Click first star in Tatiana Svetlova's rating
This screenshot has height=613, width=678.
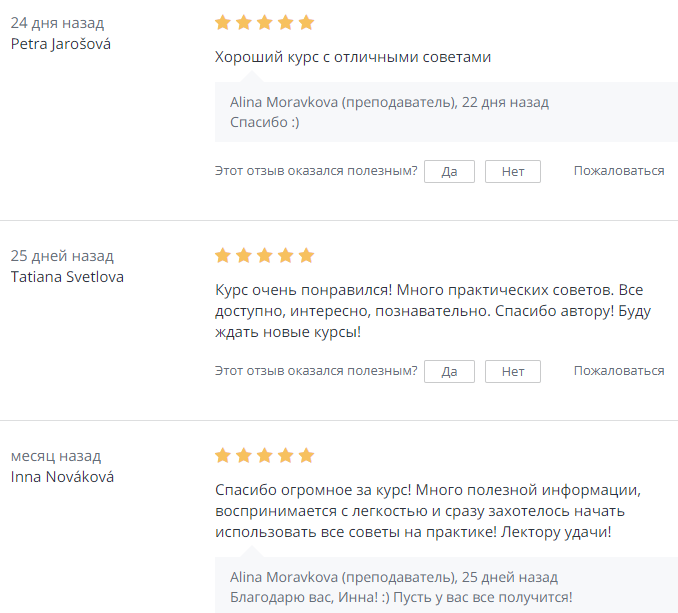223,255
